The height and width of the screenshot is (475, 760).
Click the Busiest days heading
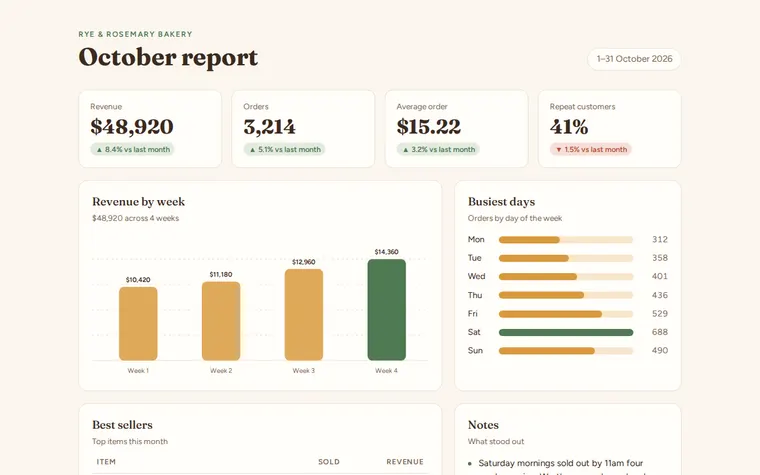pos(501,202)
